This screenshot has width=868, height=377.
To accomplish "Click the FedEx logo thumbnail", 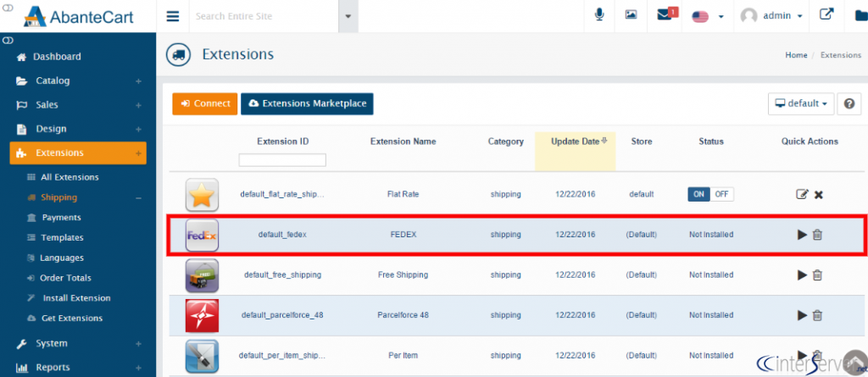I will click(202, 236).
